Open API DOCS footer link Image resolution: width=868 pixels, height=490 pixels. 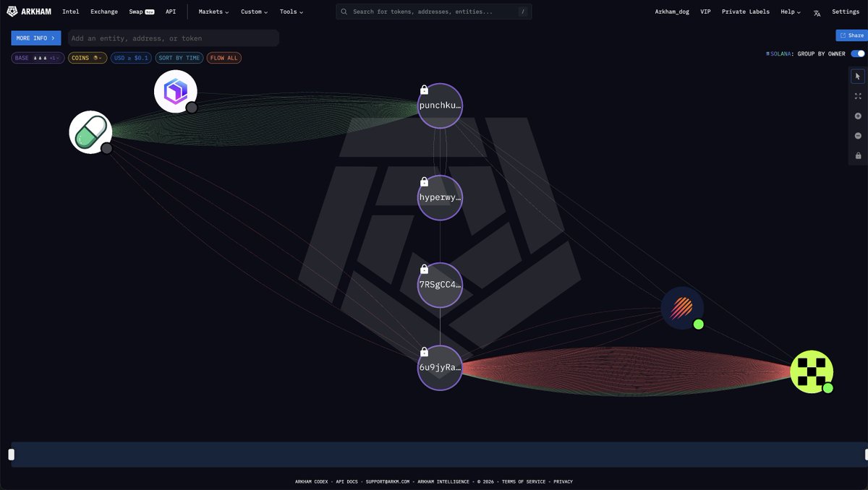(x=346, y=481)
